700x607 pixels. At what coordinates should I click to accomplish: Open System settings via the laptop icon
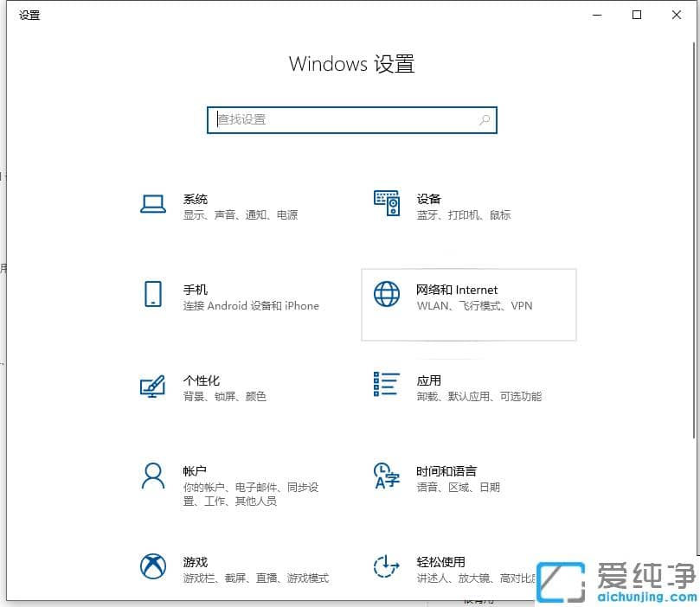(152, 204)
